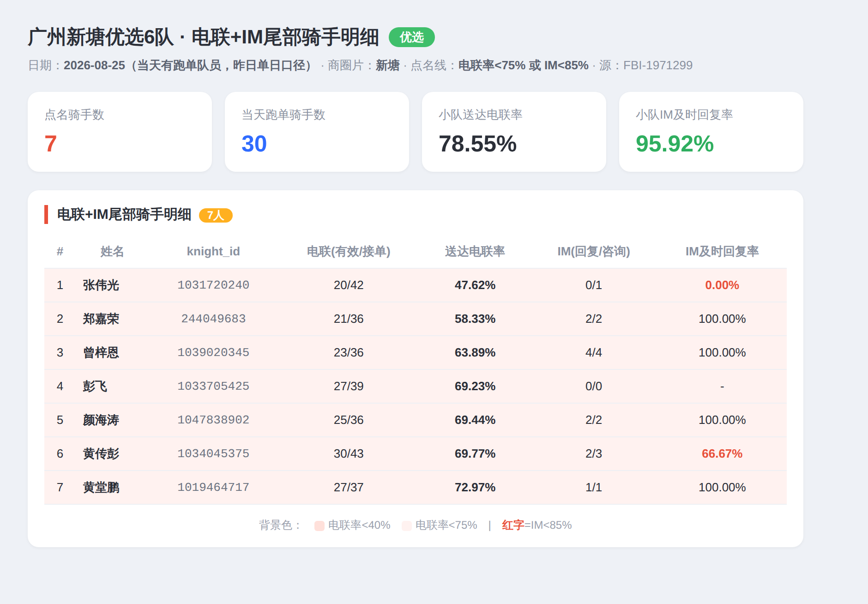Click the date 2026-08-25 in the subtitle

94,65
